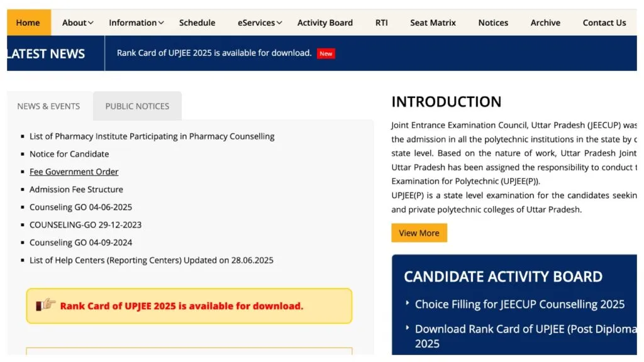Open Counseling GO 04-06-2025 link
The height and width of the screenshot is (362, 644).
pyautogui.click(x=80, y=207)
